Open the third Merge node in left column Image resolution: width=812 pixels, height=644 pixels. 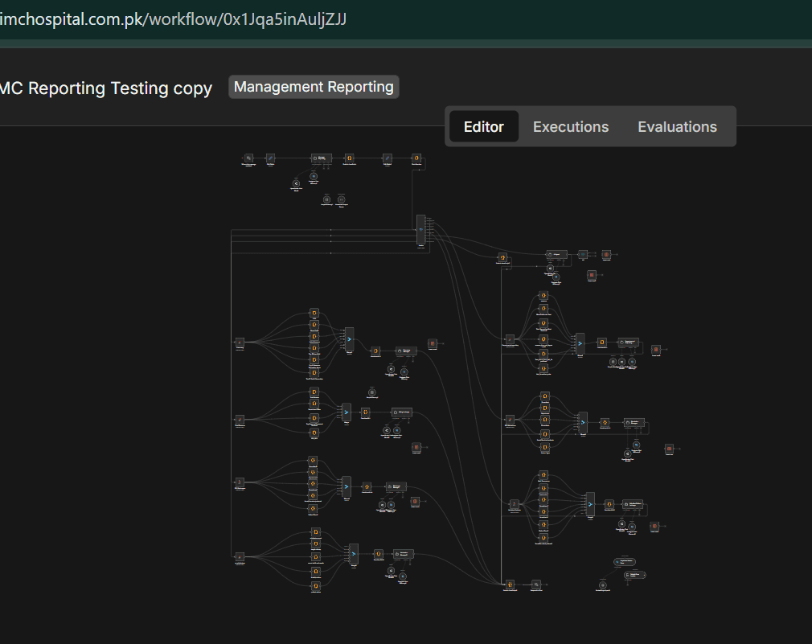[347, 486]
